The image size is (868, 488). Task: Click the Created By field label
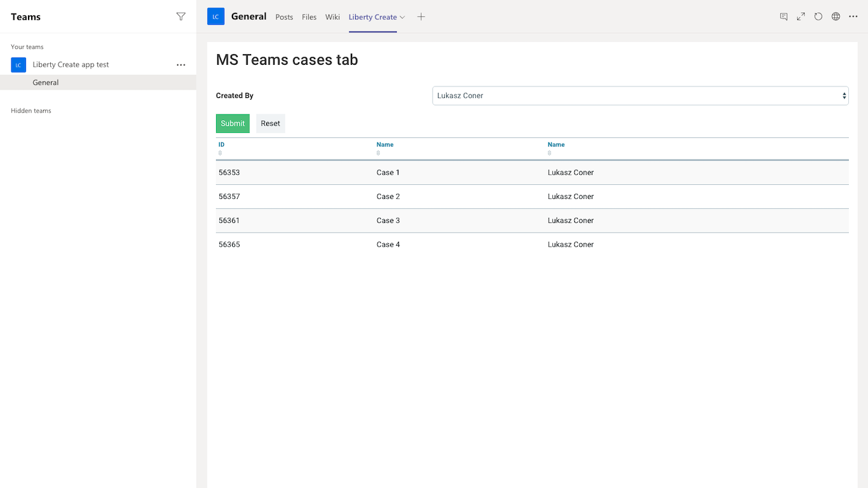234,96
